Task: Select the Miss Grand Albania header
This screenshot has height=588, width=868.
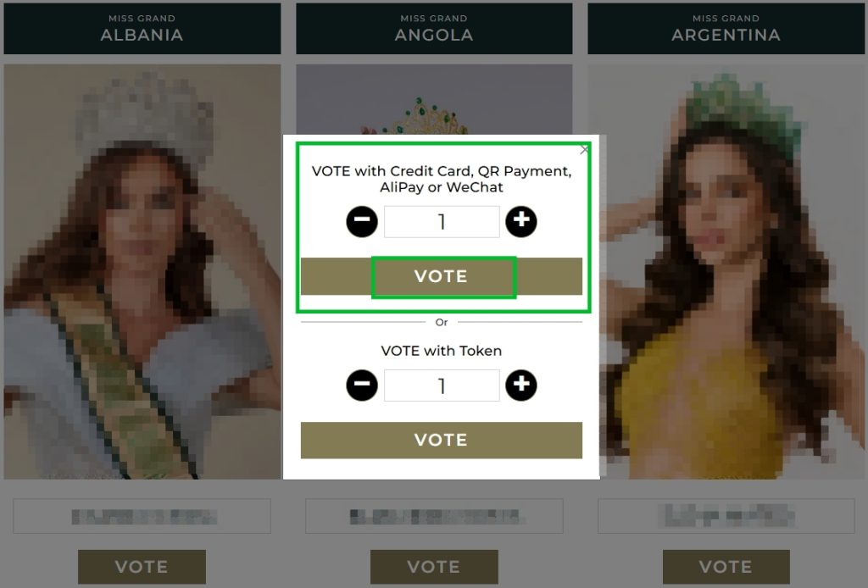Action: 142,28
